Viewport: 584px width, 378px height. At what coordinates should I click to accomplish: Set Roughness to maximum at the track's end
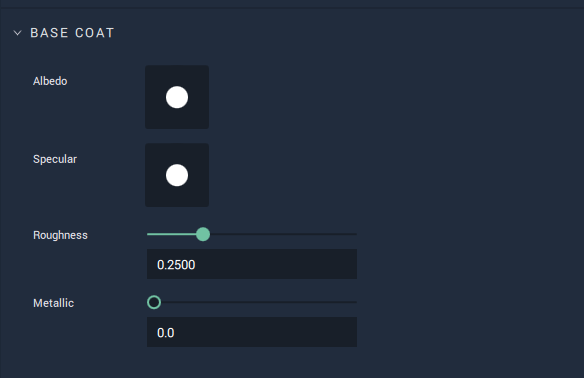click(356, 234)
